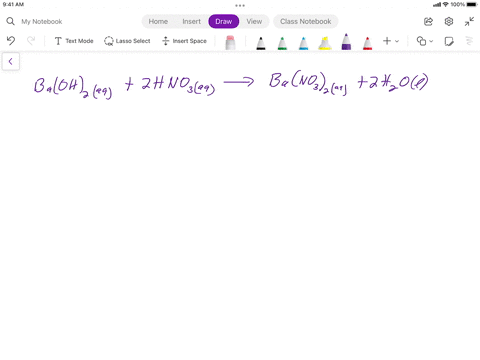Add a new pen with plus

point(387,41)
